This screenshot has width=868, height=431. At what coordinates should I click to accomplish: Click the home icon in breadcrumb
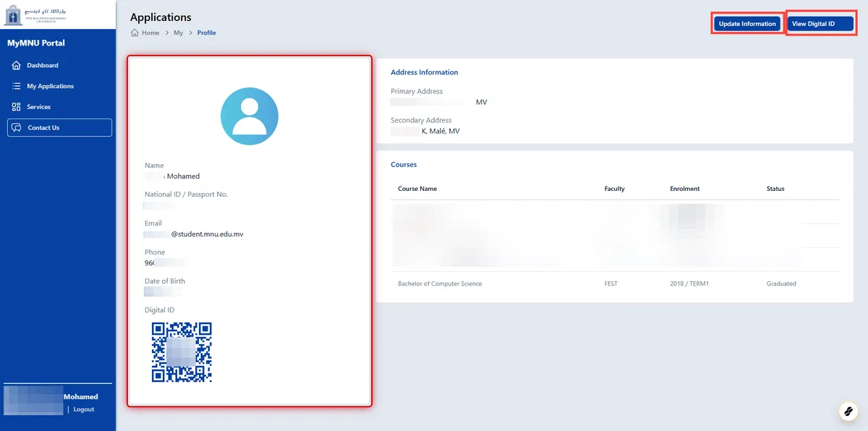[x=135, y=33]
